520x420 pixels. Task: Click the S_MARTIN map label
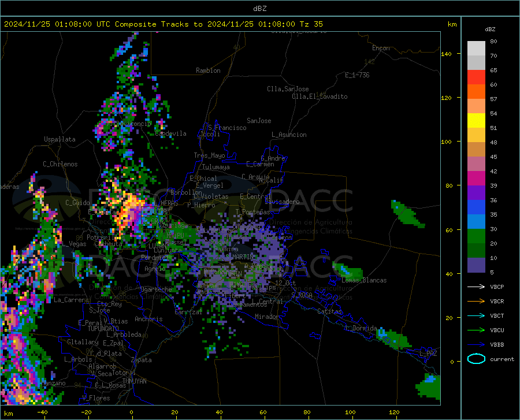[x=239, y=257]
